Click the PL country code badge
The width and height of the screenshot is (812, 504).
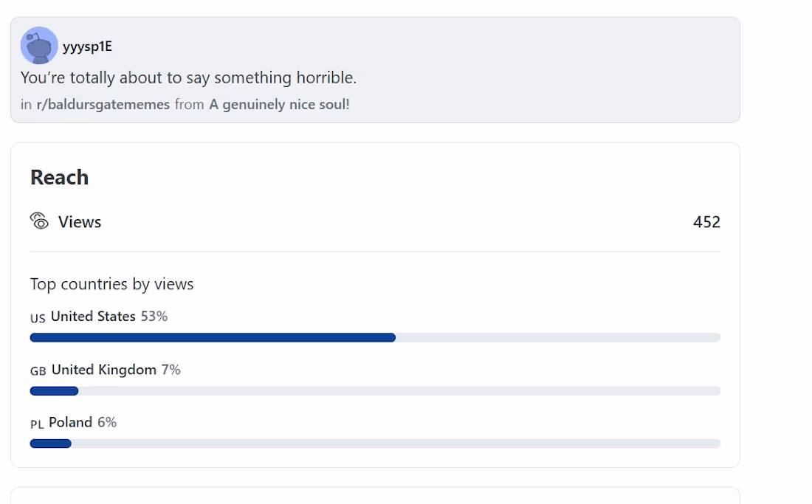pyautogui.click(x=37, y=424)
